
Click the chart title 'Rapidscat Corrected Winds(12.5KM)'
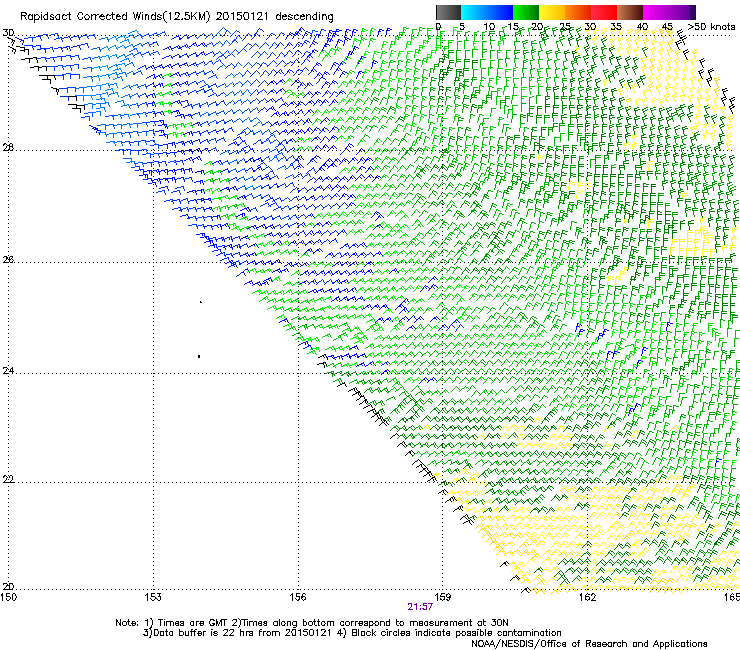click(115, 17)
